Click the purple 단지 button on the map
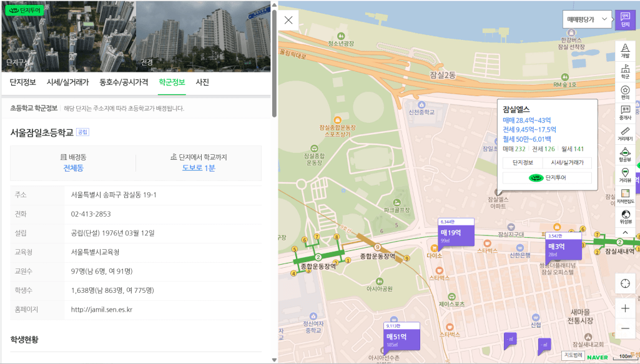 [625, 19]
